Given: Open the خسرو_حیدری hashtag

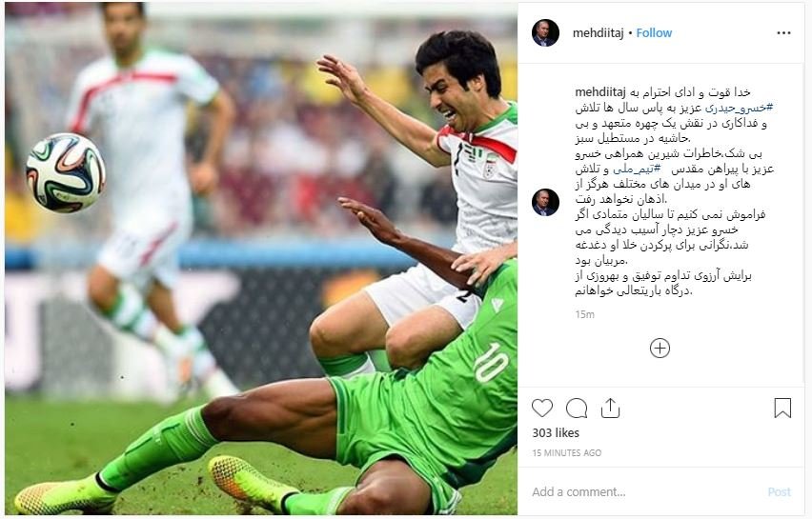Looking at the screenshot, I should [x=740, y=109].
